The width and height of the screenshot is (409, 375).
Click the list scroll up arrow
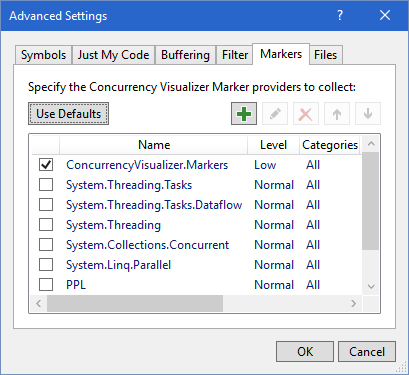point(371,144)
